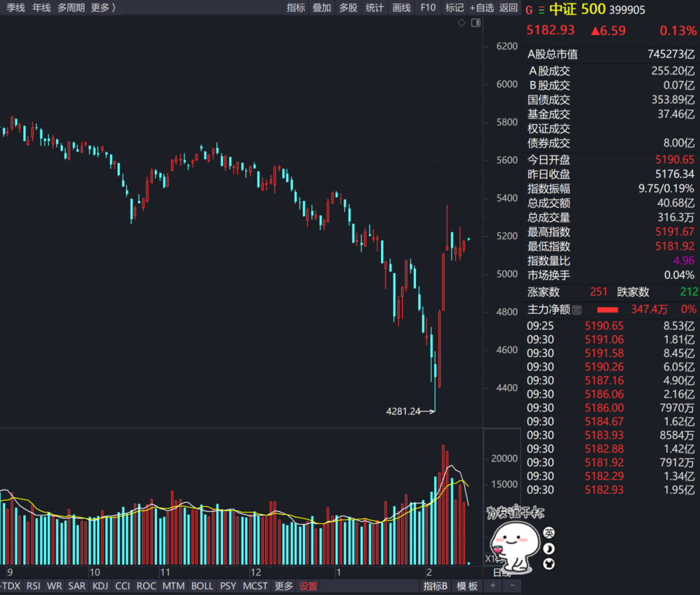This screenshot has height=595, width=700.
Task: Zoom out chart with the − button
Action: pos(513,586)
